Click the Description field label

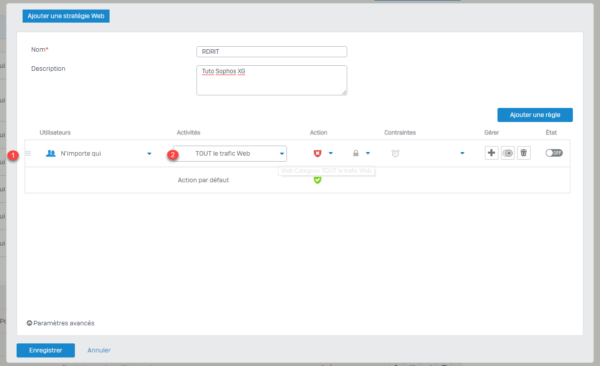point(48,69)
